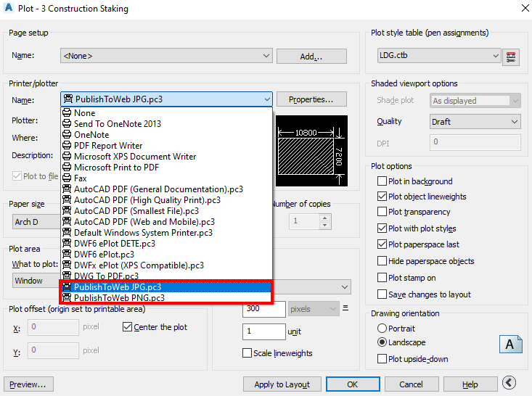The image size is (532, 396).
Task: Toggle Center the plot checkbox
Action: pyautogui.click(x=127, y=327)
